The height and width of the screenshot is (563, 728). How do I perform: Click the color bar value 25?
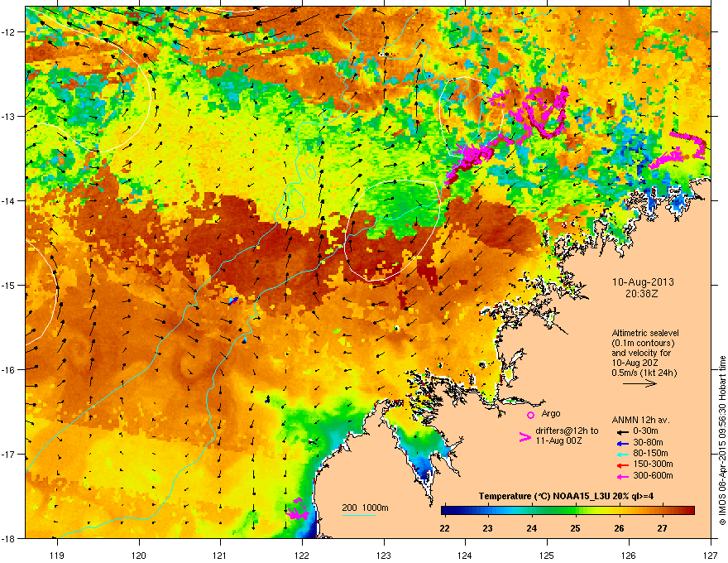pos(575,528)
